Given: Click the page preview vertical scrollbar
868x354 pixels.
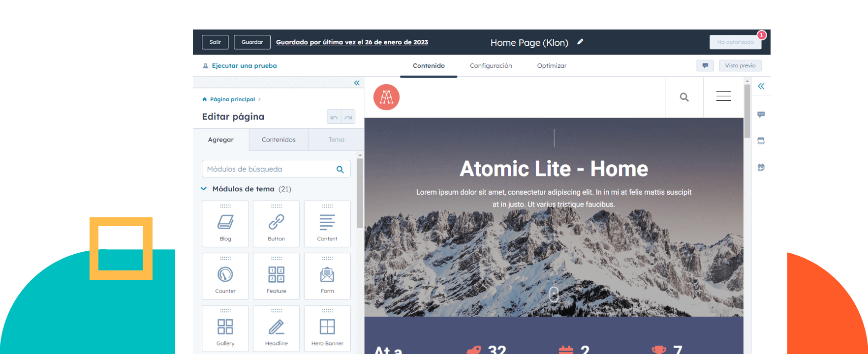Looking at the screenshot, I should [747, 111].
